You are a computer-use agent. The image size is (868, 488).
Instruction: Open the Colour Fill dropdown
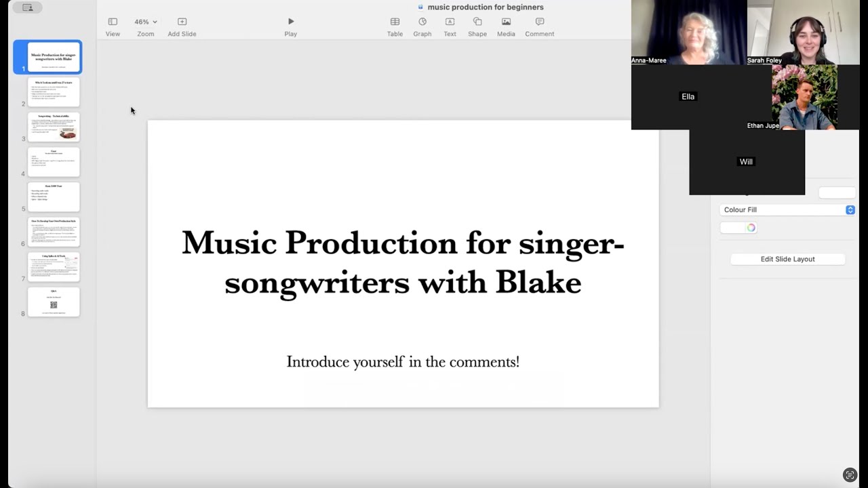pos(787,210)
